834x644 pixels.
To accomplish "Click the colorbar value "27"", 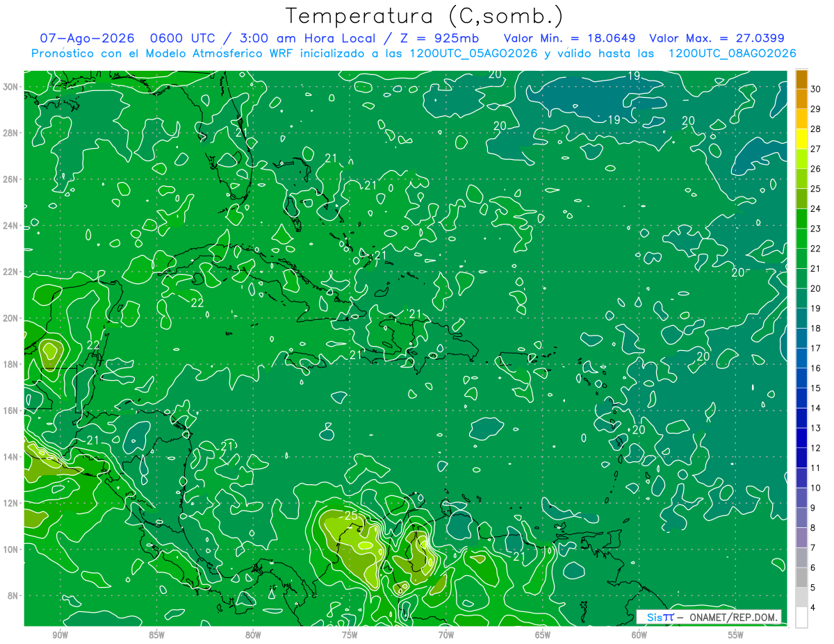I will click(815, 149).
